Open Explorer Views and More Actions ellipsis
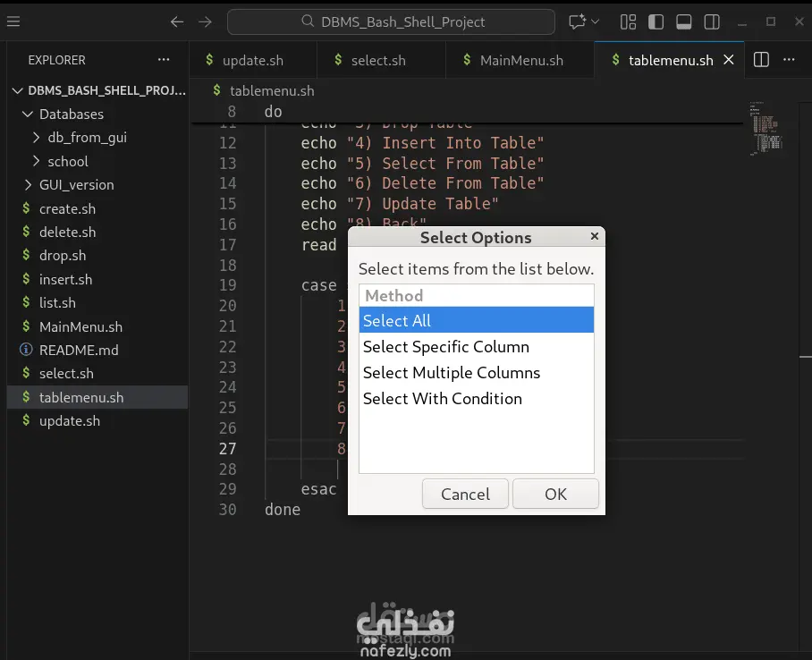The width and height of the screenshot is (812, 660). coord(164,60)
